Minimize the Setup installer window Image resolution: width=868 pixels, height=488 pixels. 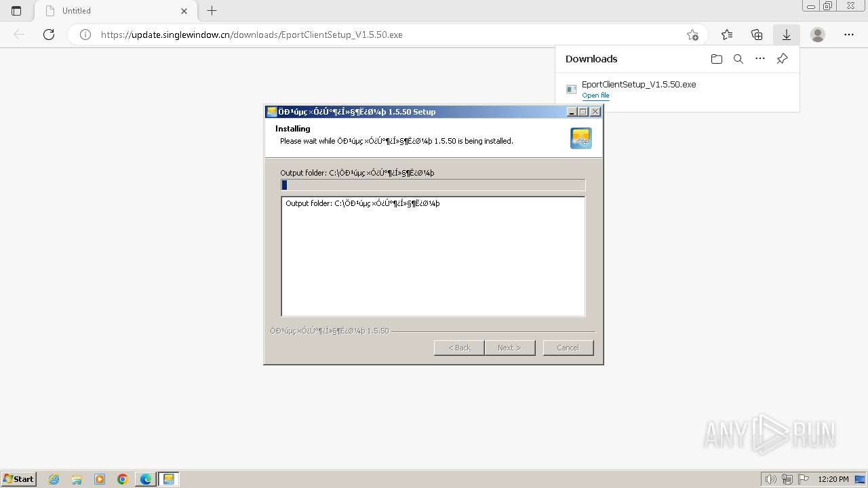coord(572,112)
